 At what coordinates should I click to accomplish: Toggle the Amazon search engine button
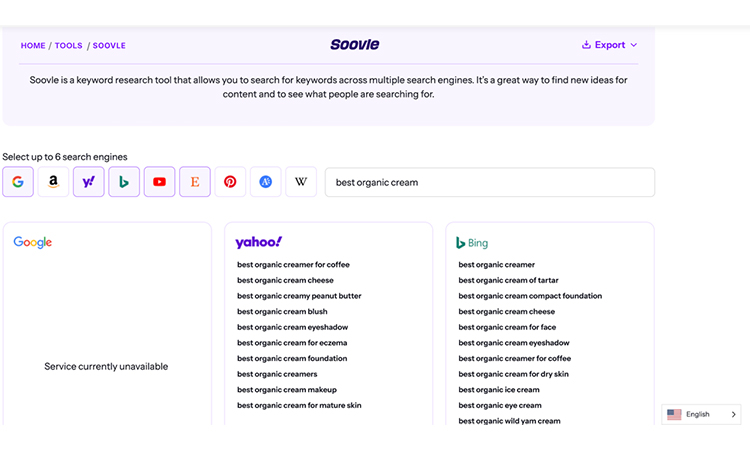pos(53,182)
